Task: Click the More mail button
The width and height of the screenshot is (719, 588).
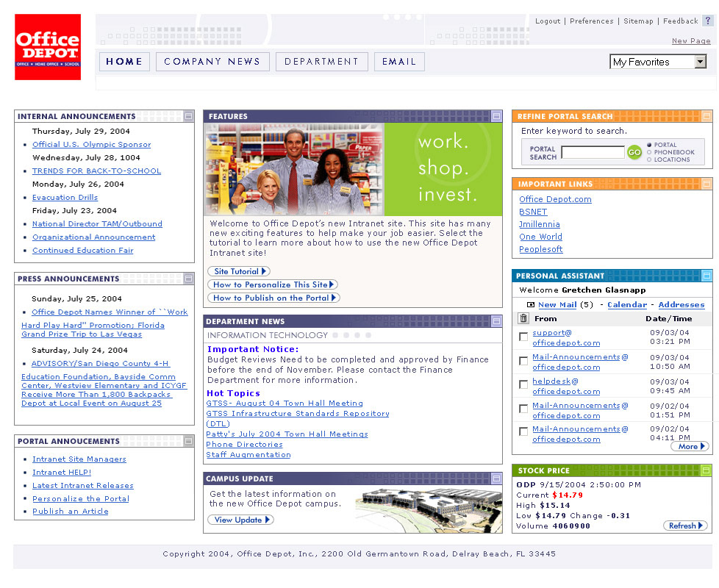Action: (x=690, y=446)
